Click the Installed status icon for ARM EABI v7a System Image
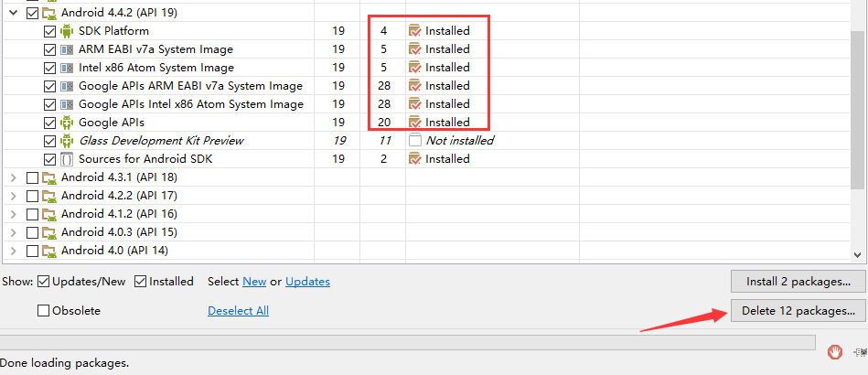Screen dimensions: 868x375 pos(414,49)
